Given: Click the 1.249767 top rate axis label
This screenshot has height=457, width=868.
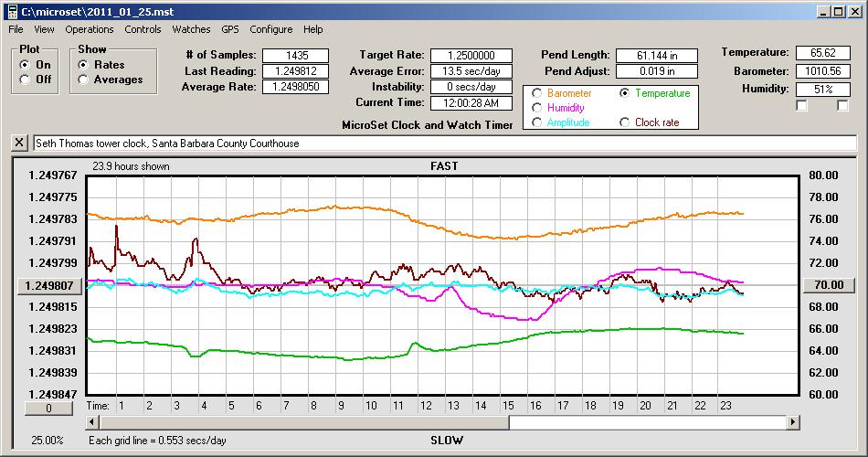Looking at the screenshot, I should click(53, 175).
